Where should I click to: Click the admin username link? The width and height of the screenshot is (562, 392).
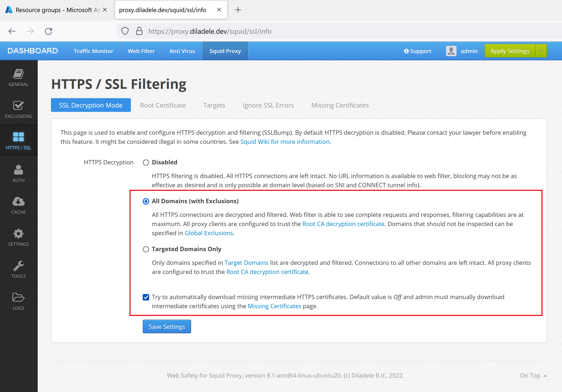pyautogui.click(x=469, y=51)
